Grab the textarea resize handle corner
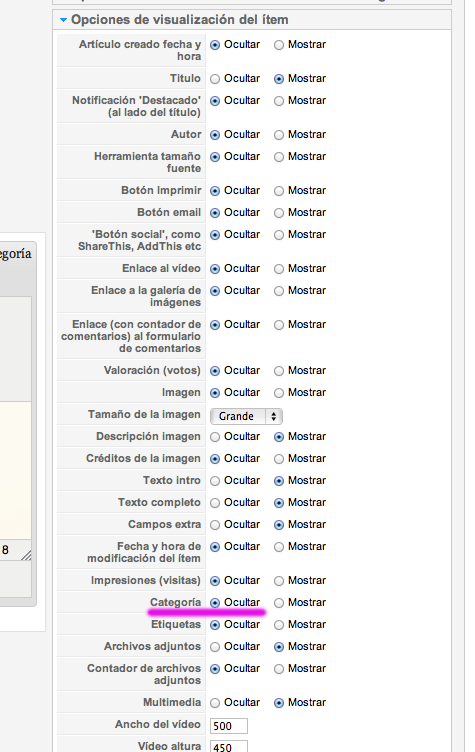This screenshot has height=752, width=475. click(26, 555)
